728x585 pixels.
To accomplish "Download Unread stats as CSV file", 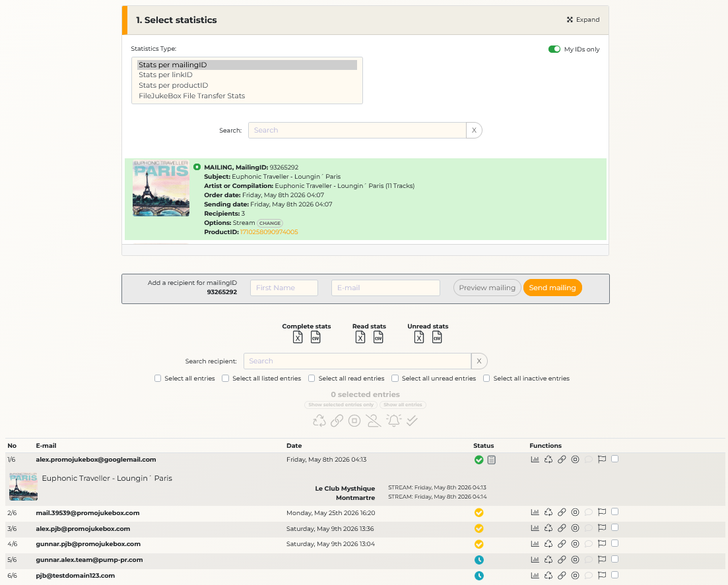I will coord(437,337).
